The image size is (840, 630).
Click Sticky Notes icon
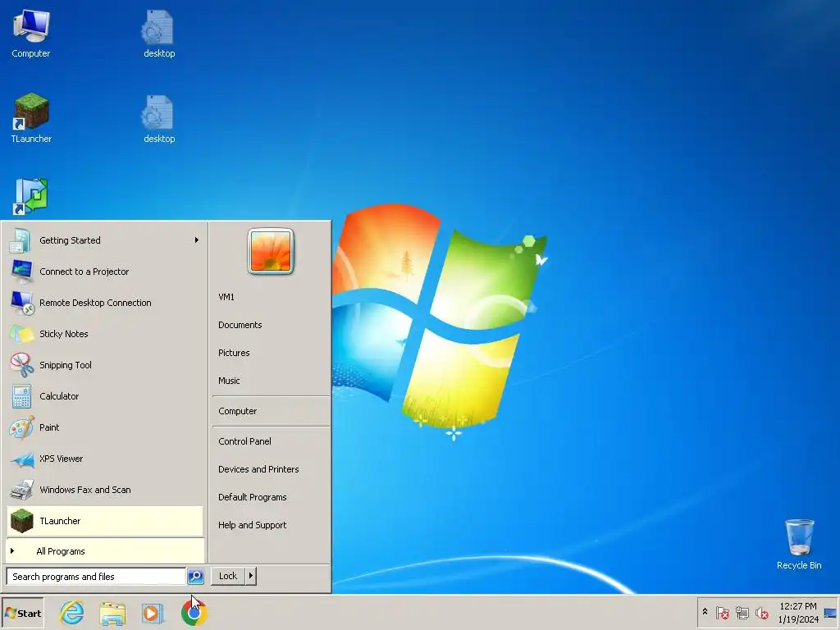tap(21, 334)
